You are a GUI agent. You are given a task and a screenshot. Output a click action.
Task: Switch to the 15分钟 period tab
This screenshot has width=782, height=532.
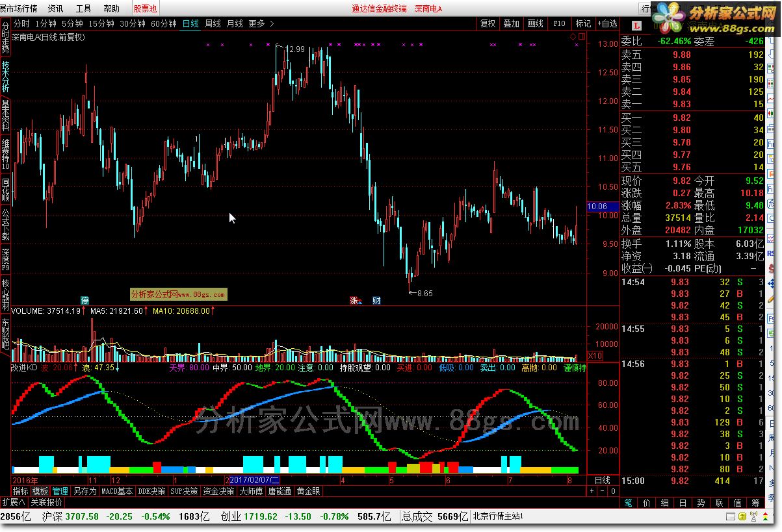[x=101, y=23]
